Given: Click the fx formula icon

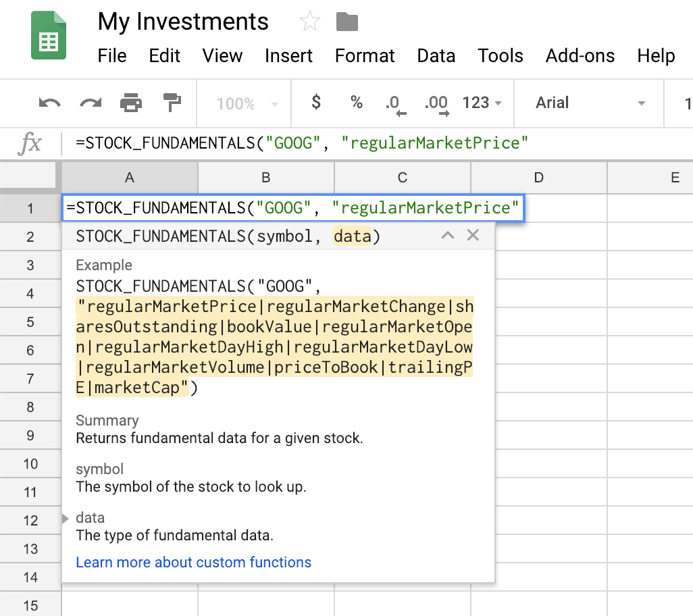Looking at the screenshot, I should 30,143.
